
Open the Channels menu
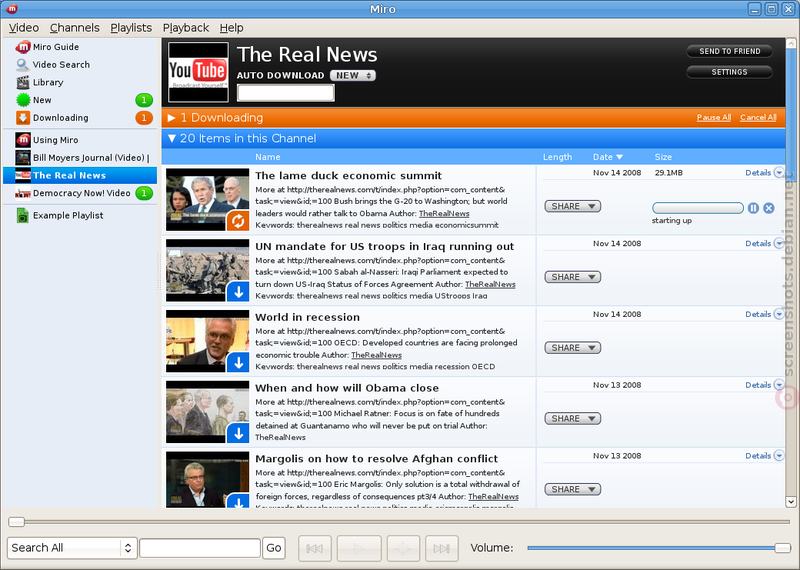74,28
